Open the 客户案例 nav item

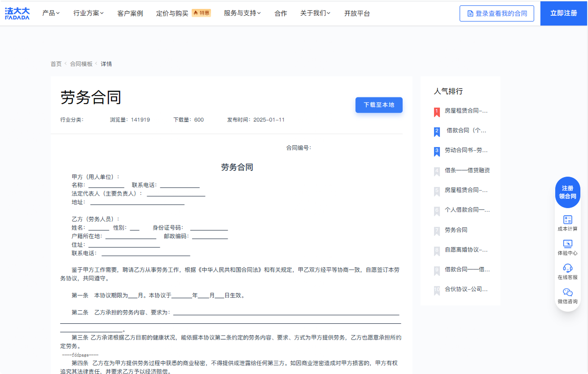pos(130,13)
